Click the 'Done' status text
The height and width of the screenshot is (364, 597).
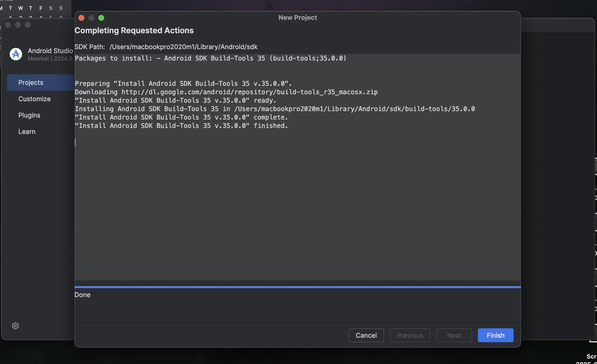(82, 295)
